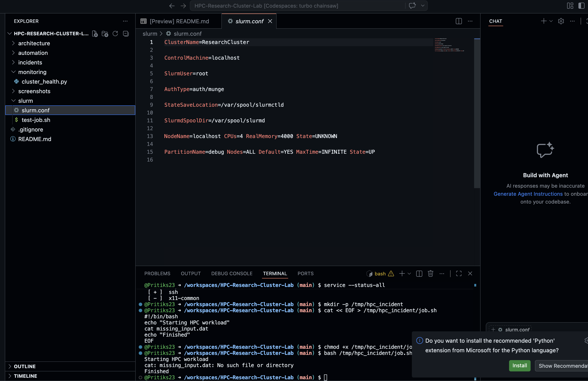Click the command center search box
Image resolution: width=588 pixels, height=381 pixels.
297,6
